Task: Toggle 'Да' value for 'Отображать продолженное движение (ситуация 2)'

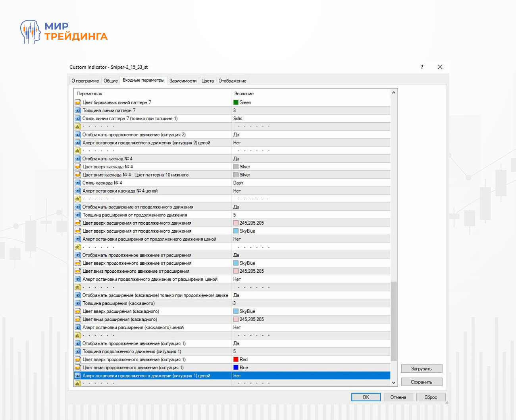Action: [236, 135]
